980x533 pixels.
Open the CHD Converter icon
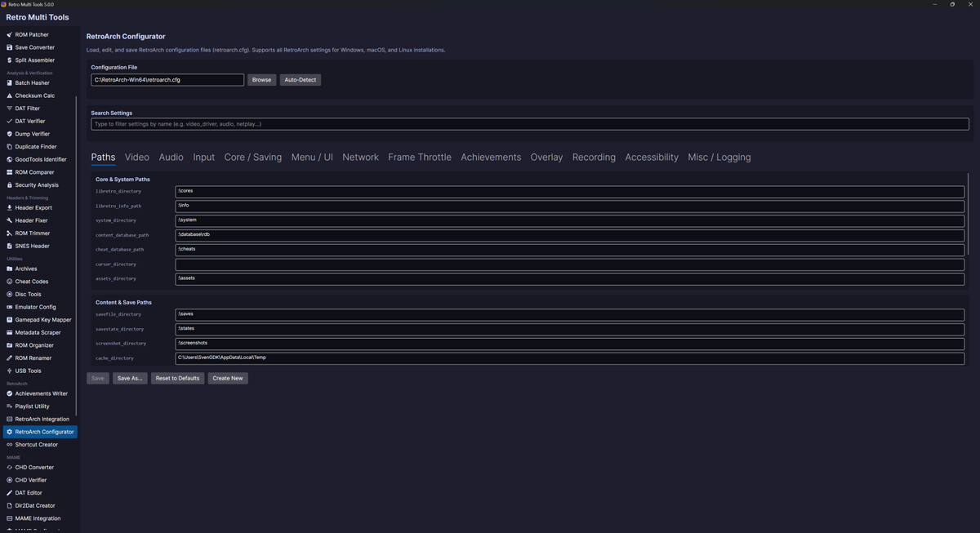coord(10,468)
